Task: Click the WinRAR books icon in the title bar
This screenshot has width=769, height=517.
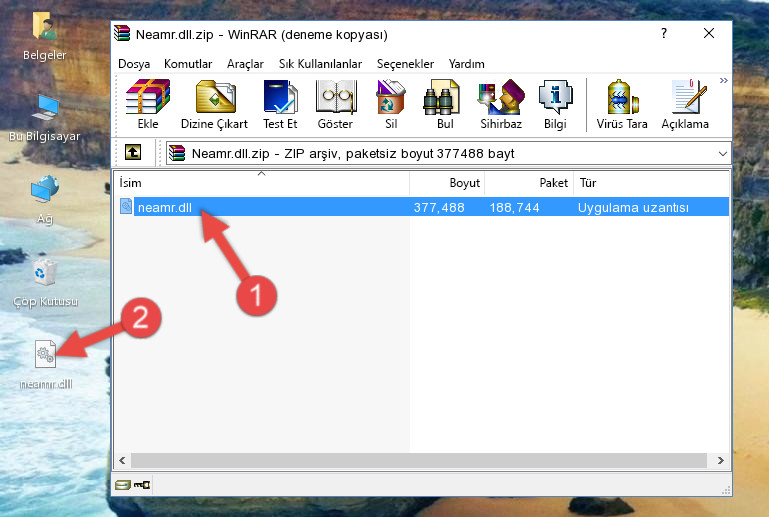Action: click(122, 33)
